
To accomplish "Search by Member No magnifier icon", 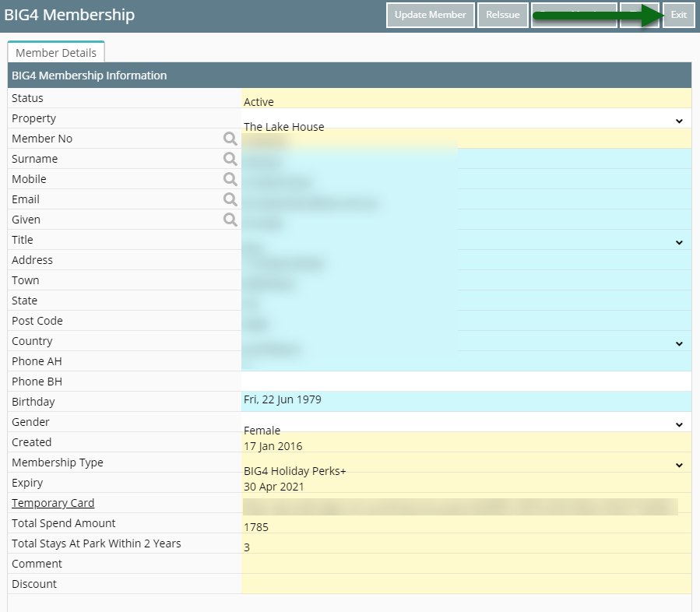I will [230, 139].
